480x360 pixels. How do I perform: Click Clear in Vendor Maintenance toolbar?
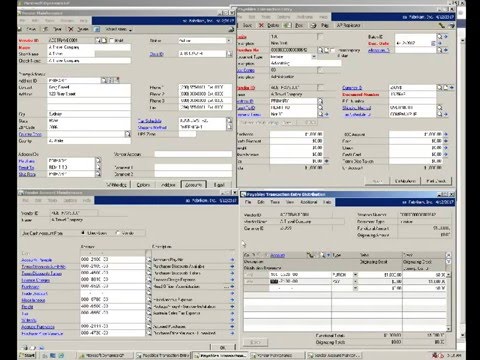pos(53,29)
